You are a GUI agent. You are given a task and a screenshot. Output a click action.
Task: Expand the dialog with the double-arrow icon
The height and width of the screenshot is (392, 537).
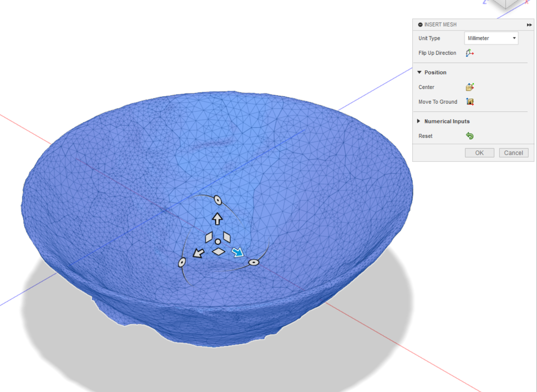pyautogui.click(x=529, y=24)
